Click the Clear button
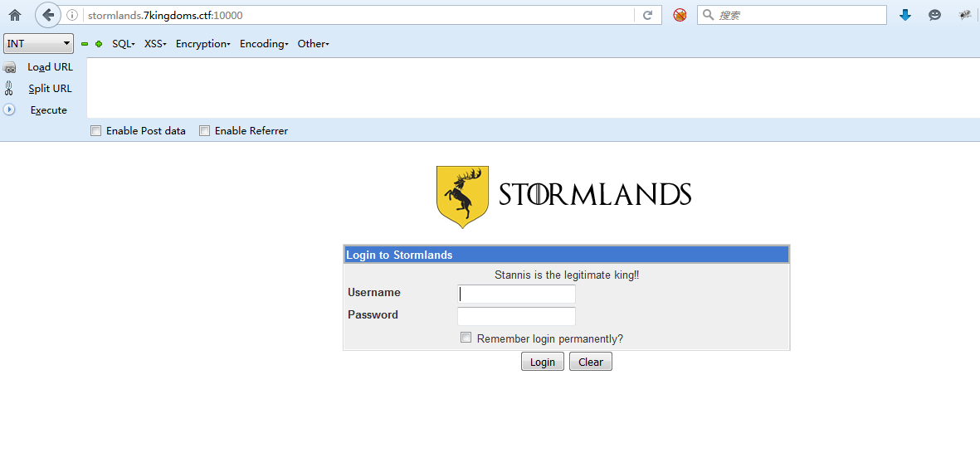The image size is (980, 472). click(x=591, y=362)
